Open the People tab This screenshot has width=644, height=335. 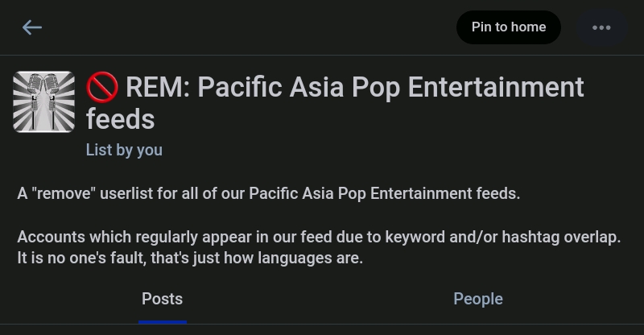[x=478, y=299]
